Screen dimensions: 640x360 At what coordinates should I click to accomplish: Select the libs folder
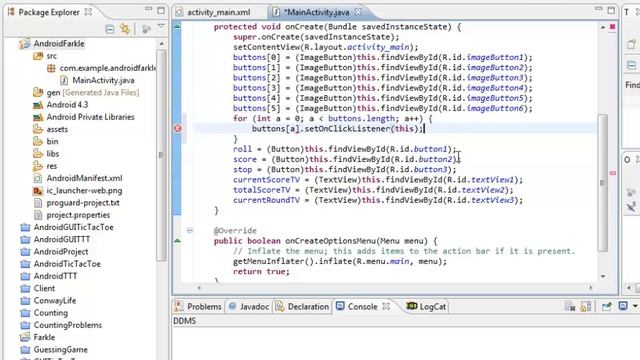[53, 154]
